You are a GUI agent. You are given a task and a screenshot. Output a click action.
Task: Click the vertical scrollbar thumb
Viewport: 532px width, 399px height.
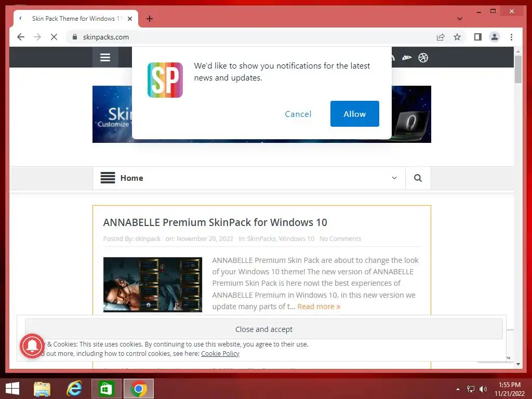(x=518, y=69)
